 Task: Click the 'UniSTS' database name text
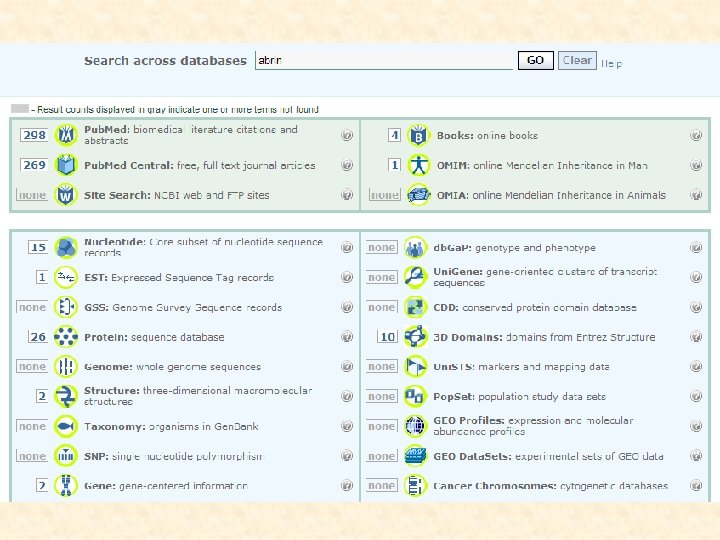[x=454, y=366]
